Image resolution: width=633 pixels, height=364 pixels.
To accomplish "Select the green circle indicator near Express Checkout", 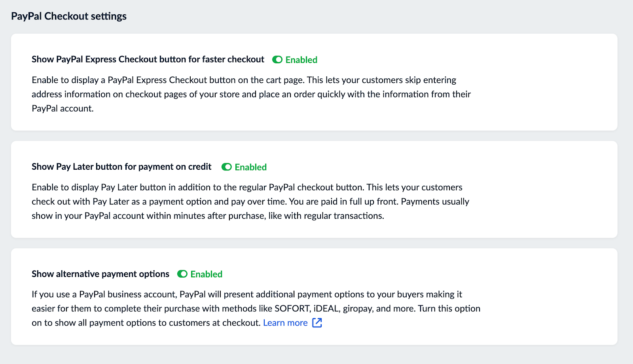I will (x=277, y=59).
